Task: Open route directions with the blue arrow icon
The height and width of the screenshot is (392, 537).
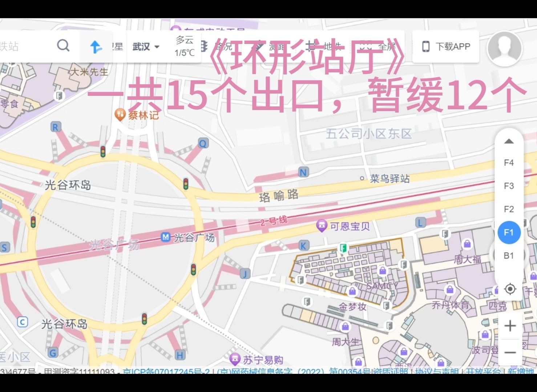Action: click(x=96, y=47)
